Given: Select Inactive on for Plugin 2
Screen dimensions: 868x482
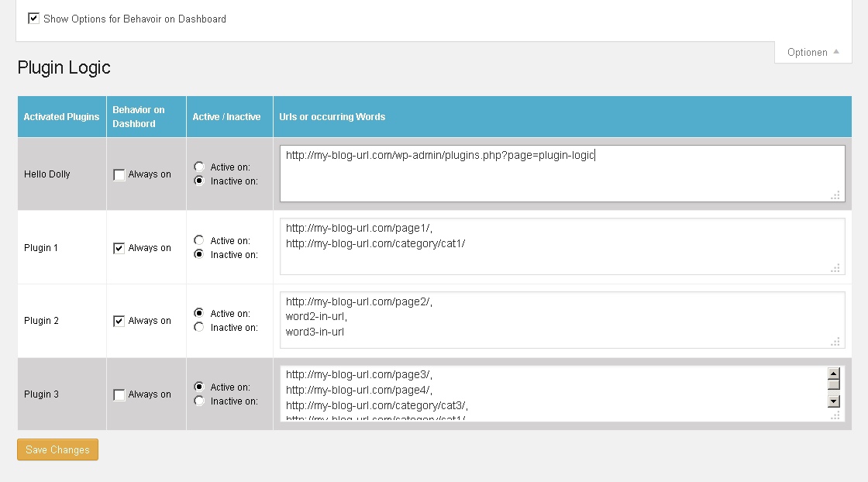Looking at the screenshot, I should pyautogui.click(x=199, y=327).
